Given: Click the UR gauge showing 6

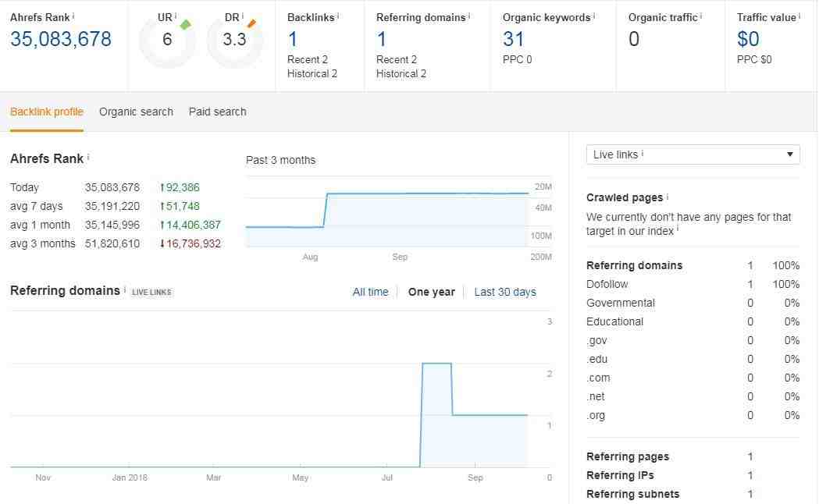Looking at the screenshot, I should [167, 40].
